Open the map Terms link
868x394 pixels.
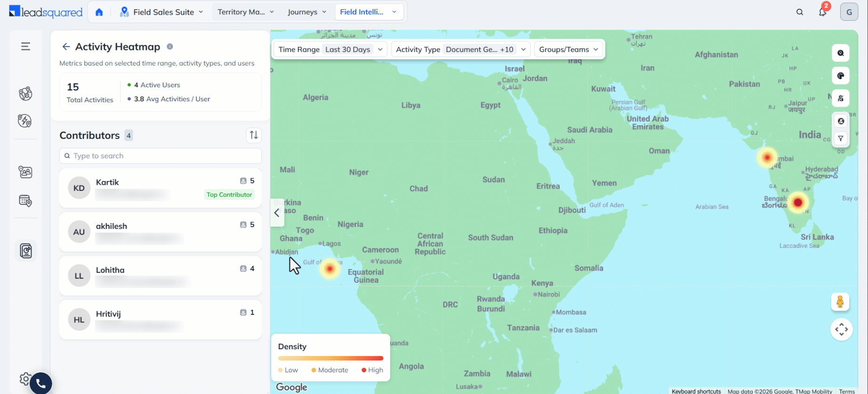click(x=847, y=391)
